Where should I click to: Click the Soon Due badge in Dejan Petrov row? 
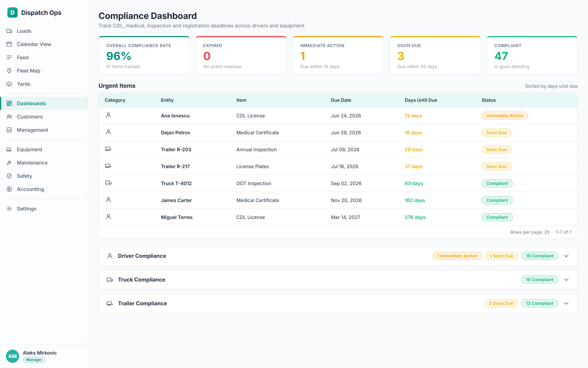coord(496,133)
